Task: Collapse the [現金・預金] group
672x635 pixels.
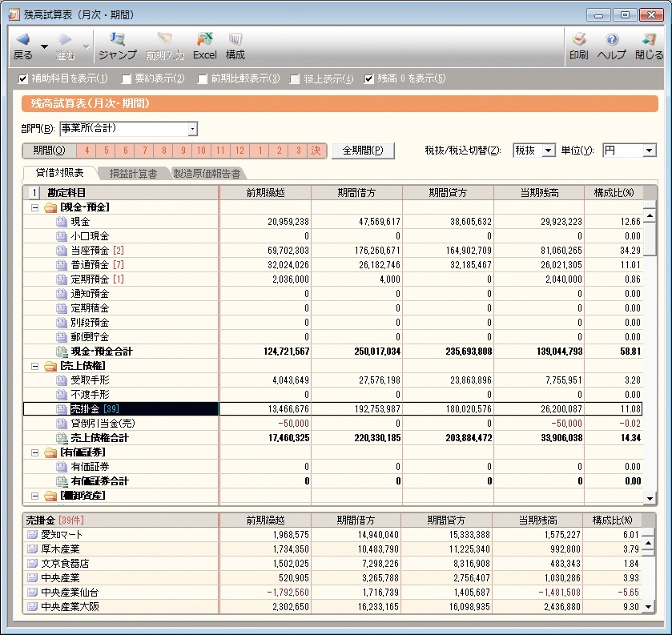Action: click(x=35, y=208)
